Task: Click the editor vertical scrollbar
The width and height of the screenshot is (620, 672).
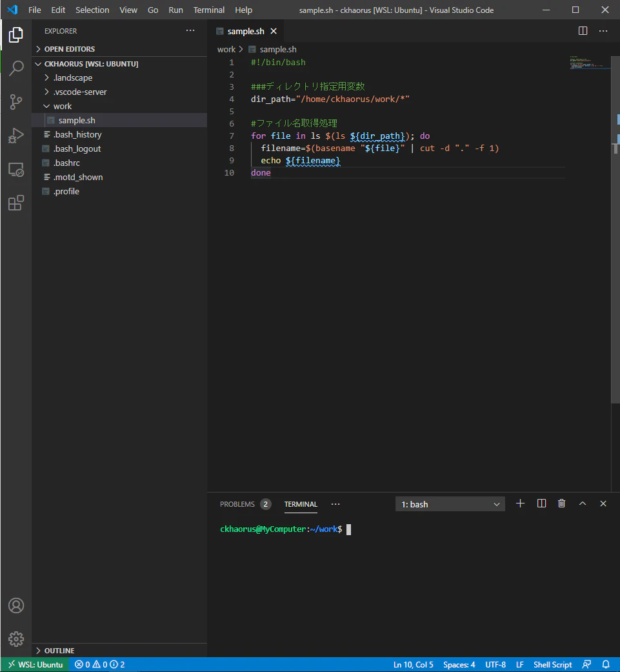Action: pyautogui.click(x=615, y=230)
